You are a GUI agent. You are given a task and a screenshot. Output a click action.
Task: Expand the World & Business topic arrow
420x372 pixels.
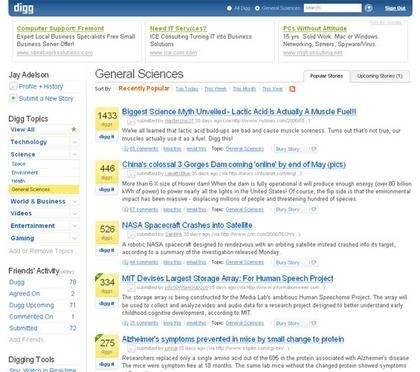click(x=75, y=202)
